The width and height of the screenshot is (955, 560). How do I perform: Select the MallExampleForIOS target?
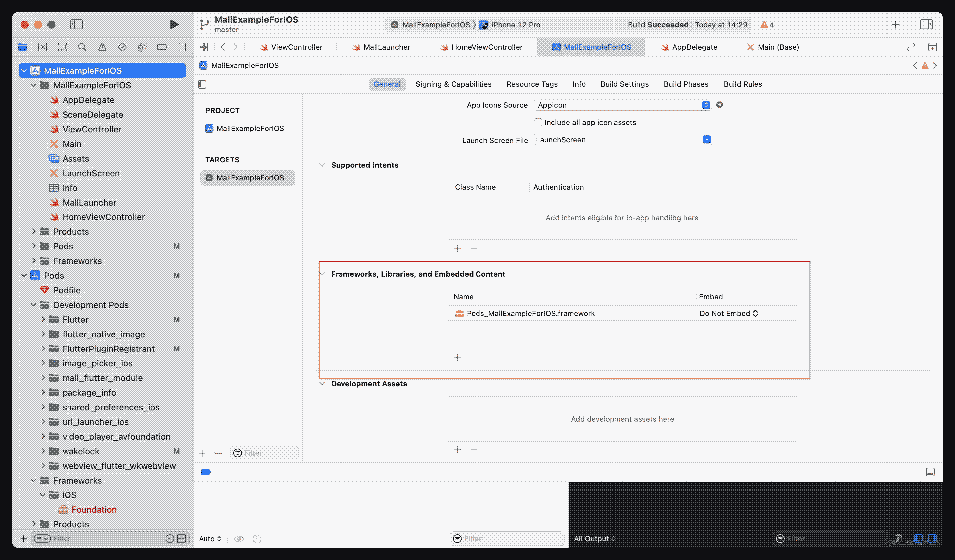[x=247, y=178]
